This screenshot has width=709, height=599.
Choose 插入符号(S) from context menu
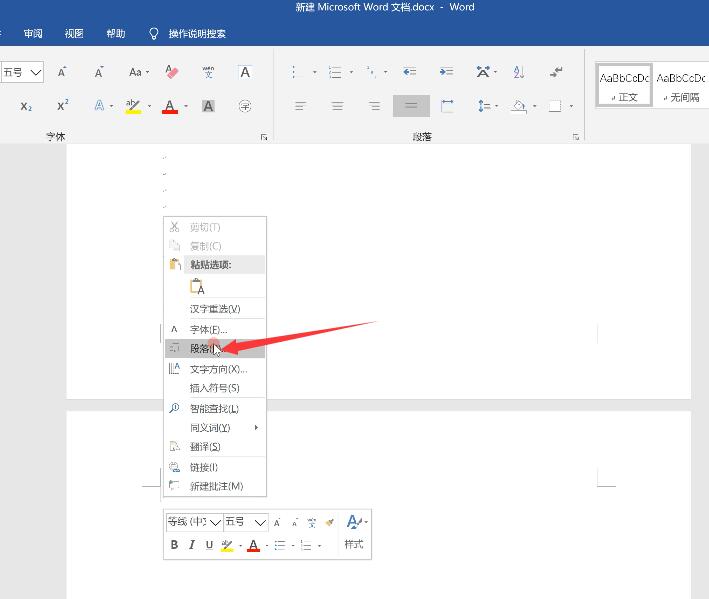click(x=215, y=388)
